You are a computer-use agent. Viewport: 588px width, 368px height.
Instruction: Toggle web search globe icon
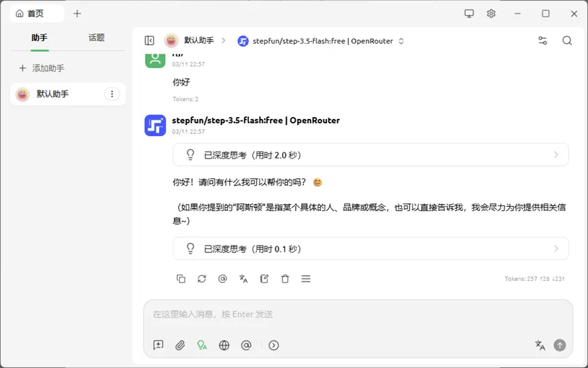(x=224, y=345)
